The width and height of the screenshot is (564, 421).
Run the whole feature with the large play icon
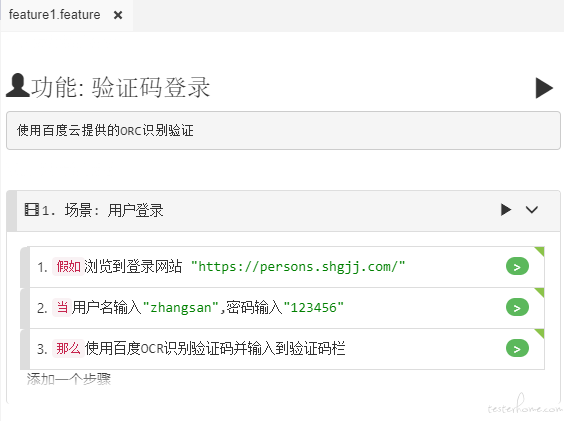tap(544, 88)
